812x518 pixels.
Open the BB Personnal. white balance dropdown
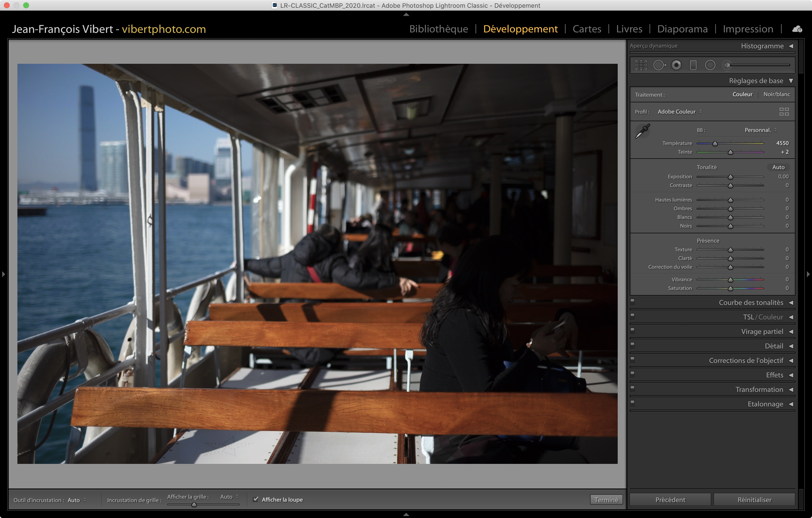coord(760,130)
